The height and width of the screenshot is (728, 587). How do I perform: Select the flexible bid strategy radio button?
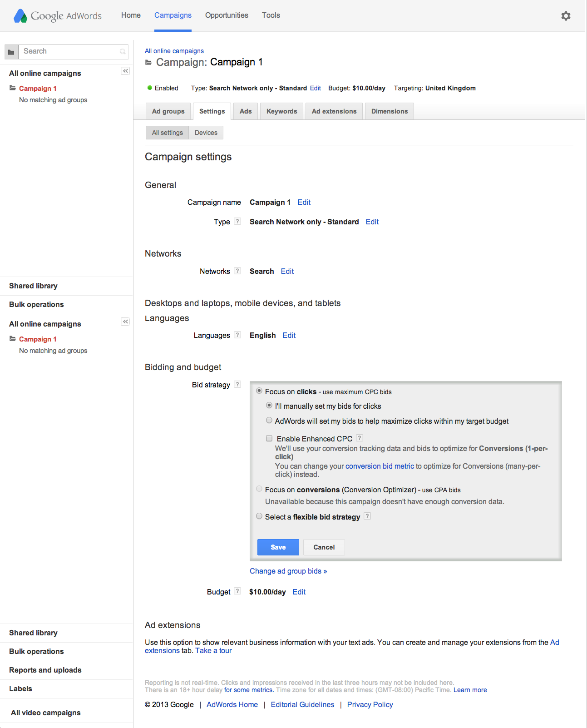[x=259, y=516]
